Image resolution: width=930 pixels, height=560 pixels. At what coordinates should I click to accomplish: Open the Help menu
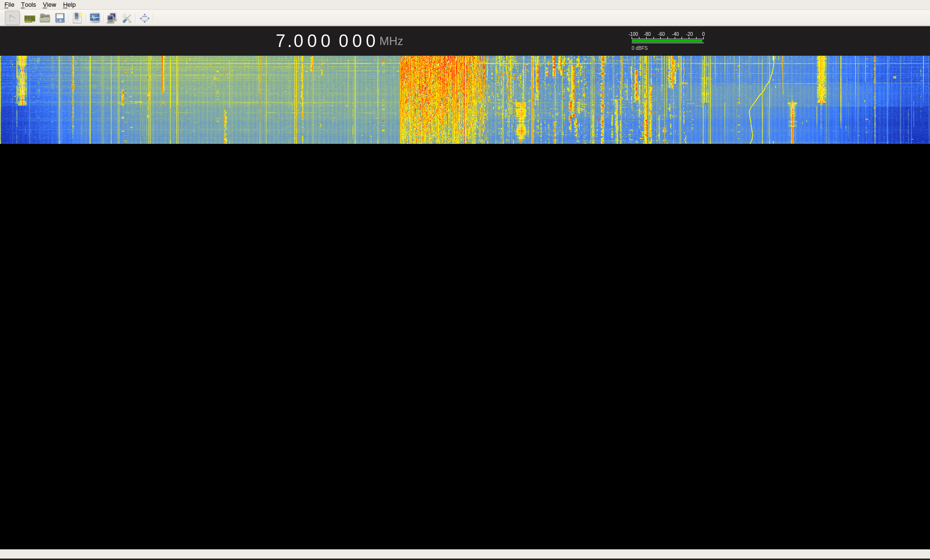pos(69,5)
